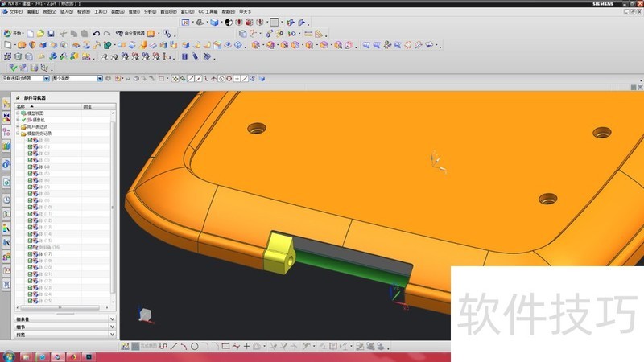
Task: Expand the 模型视图 tree node
Action: [18, 113]
